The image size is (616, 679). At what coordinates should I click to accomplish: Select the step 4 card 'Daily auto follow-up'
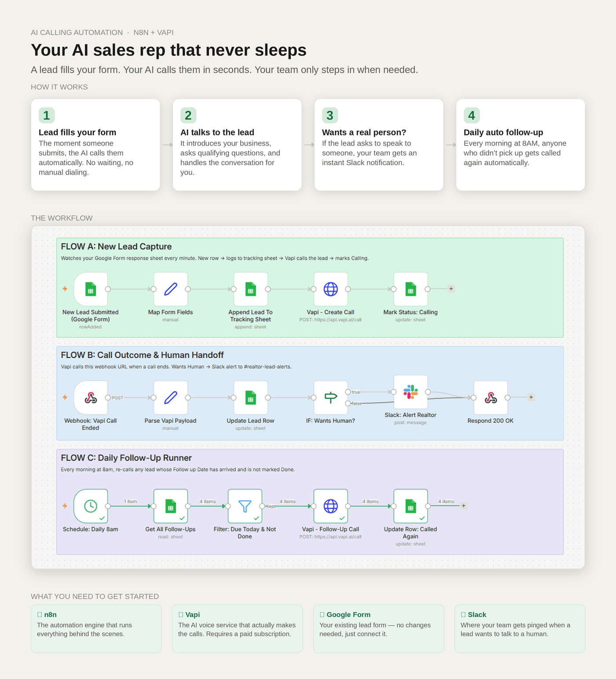[x=521, y=145]
